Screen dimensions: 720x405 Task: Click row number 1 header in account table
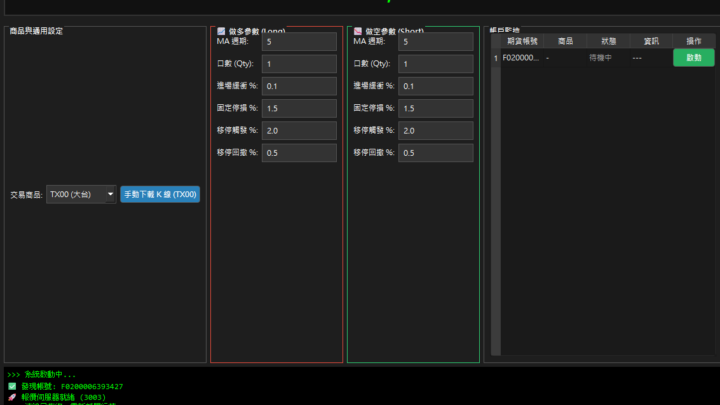[x=495, y=58]
